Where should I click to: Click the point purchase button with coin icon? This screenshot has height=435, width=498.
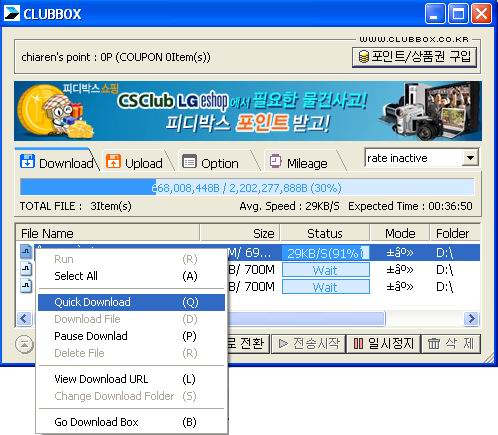[x=414, y=57]
